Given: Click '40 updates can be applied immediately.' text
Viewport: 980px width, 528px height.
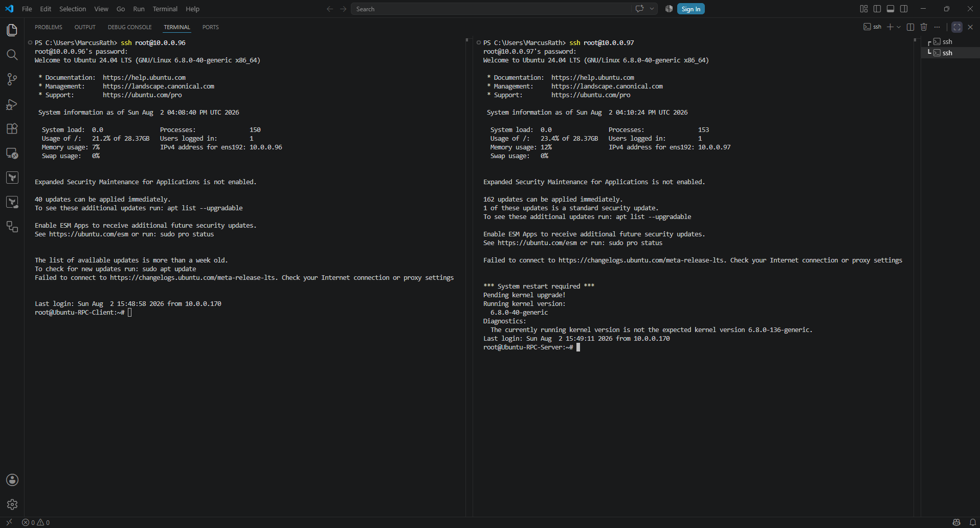Looking at the screenshot, I should click(x=102, y=199).
